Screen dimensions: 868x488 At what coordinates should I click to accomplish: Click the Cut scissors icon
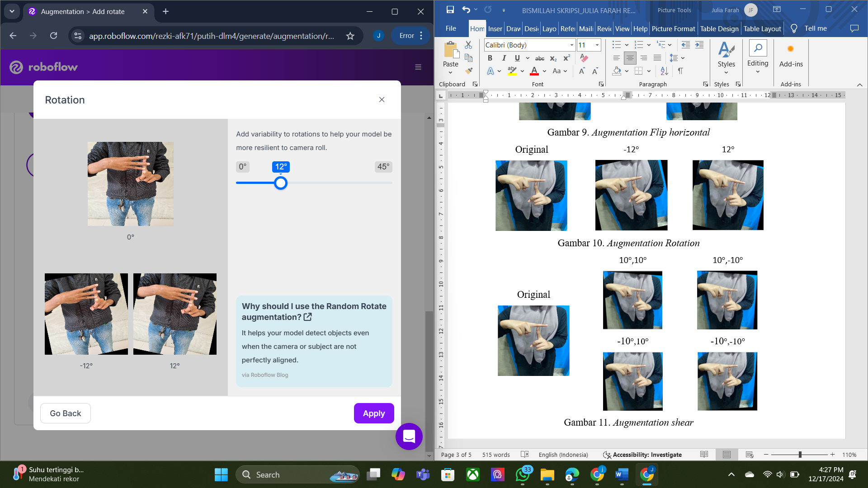tap(468, 45)
